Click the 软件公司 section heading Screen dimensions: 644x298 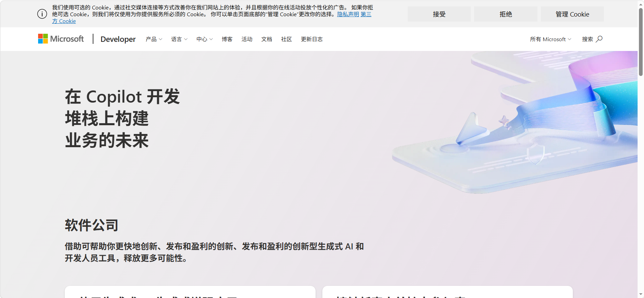(91, 225)
